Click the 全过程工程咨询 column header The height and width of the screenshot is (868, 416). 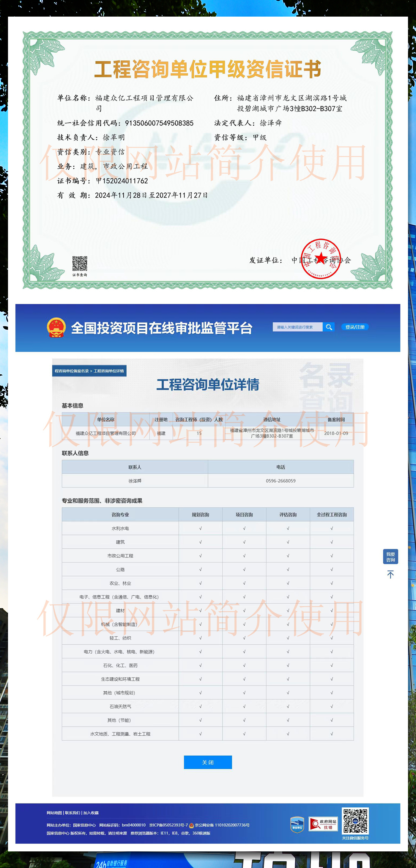[332, 514]
